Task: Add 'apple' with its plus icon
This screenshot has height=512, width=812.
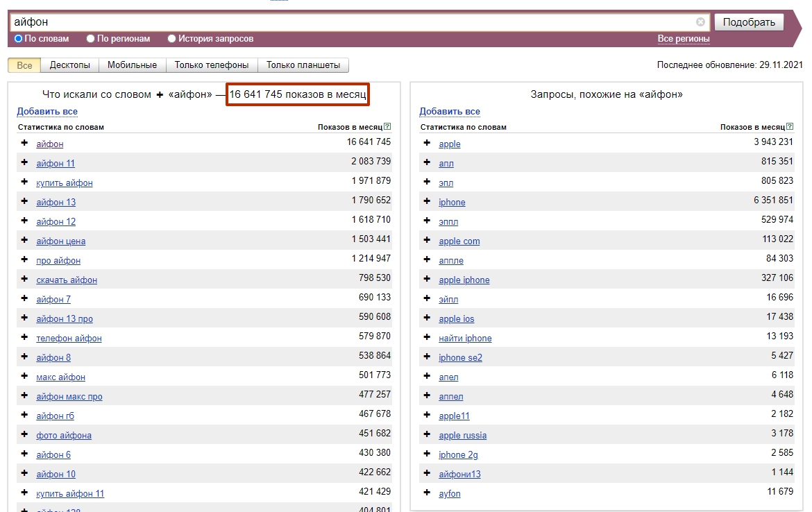Action: pyautogui.click(x=427, y=143)
